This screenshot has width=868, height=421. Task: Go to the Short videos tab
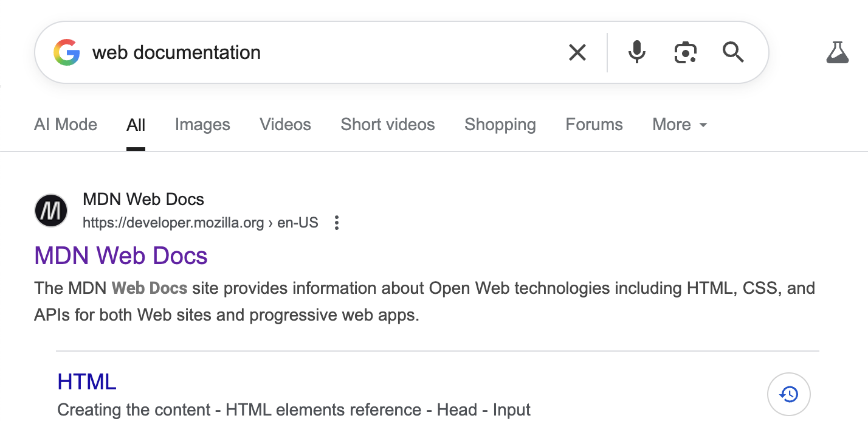pos(388,125)
